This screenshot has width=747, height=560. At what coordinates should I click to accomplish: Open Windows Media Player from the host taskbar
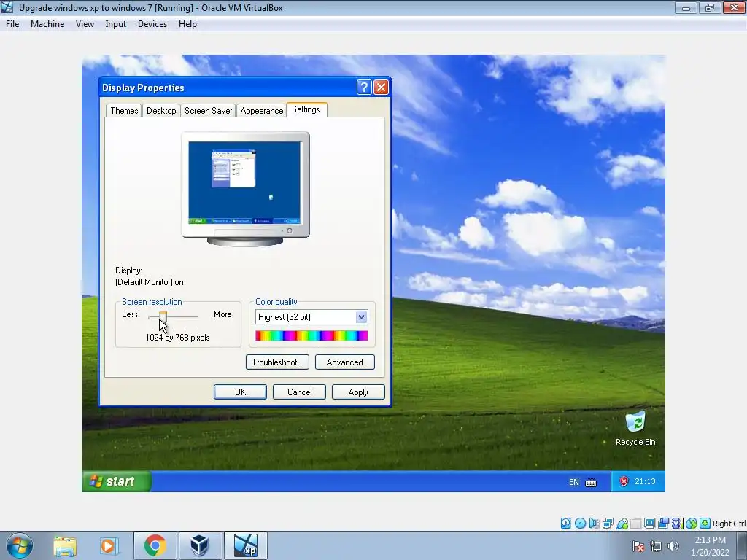[x=109, y=545]
